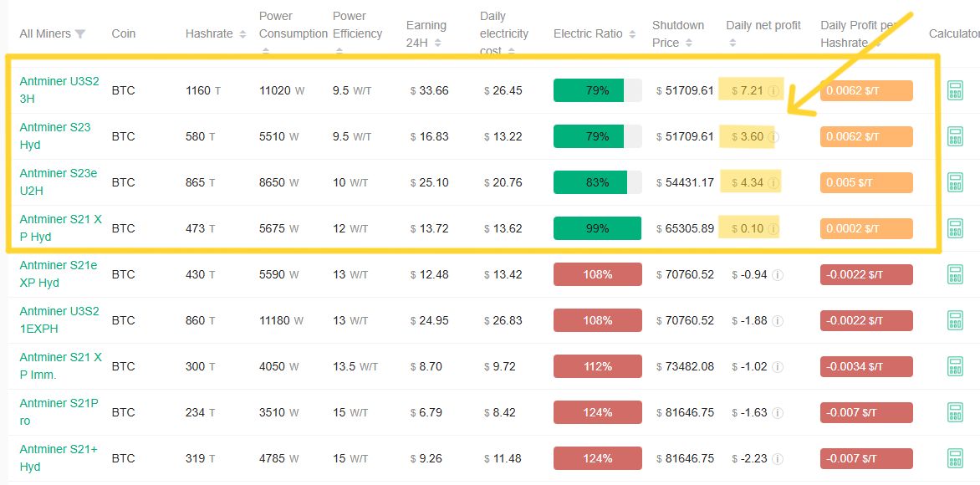Click info icon beside -0.94 net profit
This screenshot has height=485, width=980.
click(x=777, y=274)
